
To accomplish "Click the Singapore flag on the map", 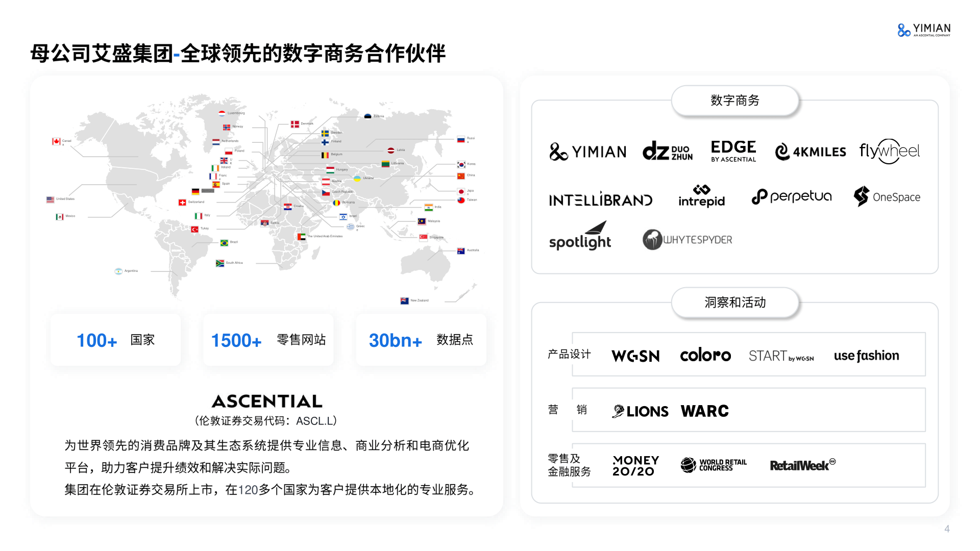I will tap(423, 237).
